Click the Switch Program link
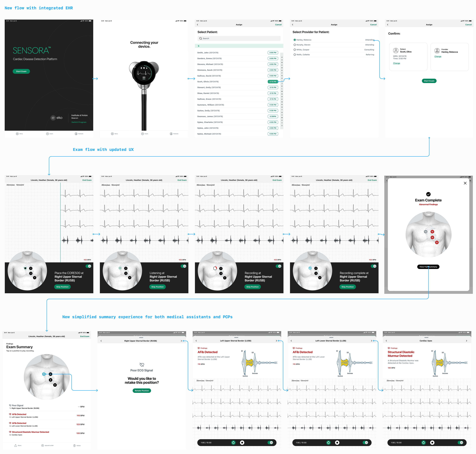This screenshot has width=476, height=454. pyautogui.click(x=79, y=122)
